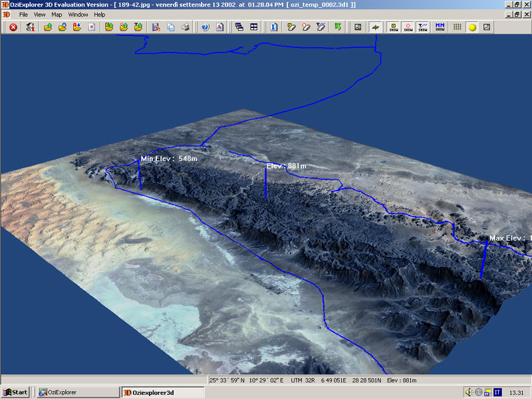
Task: Toggle the waypoint Show button
Action: [x=394, y=27]
